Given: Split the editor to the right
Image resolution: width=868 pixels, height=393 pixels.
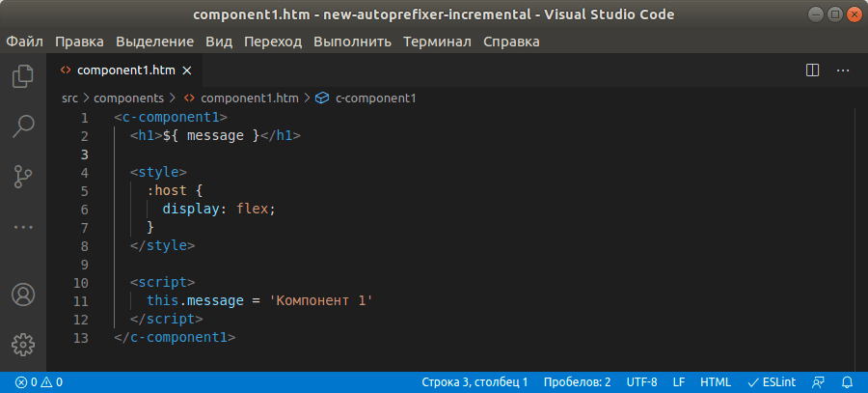Looking at the screenshot, I should [x=812, y=70].
